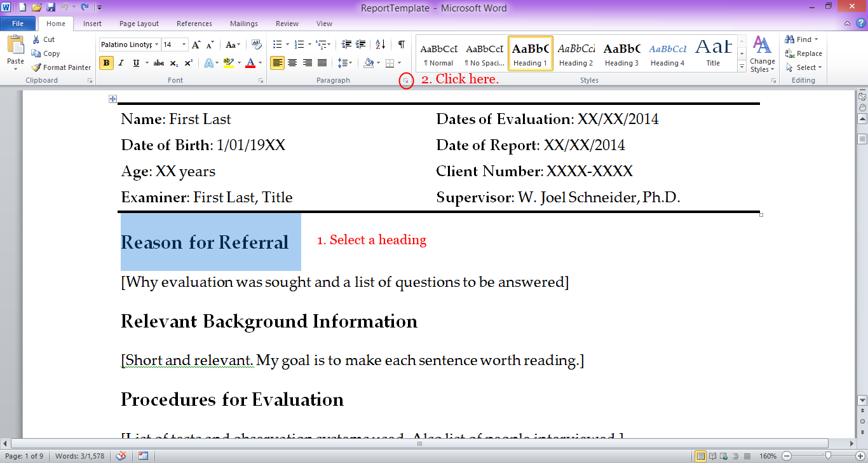Switch to Print Layout view in status bar
Screen dimensions: 868x463
tap(700, 456)
